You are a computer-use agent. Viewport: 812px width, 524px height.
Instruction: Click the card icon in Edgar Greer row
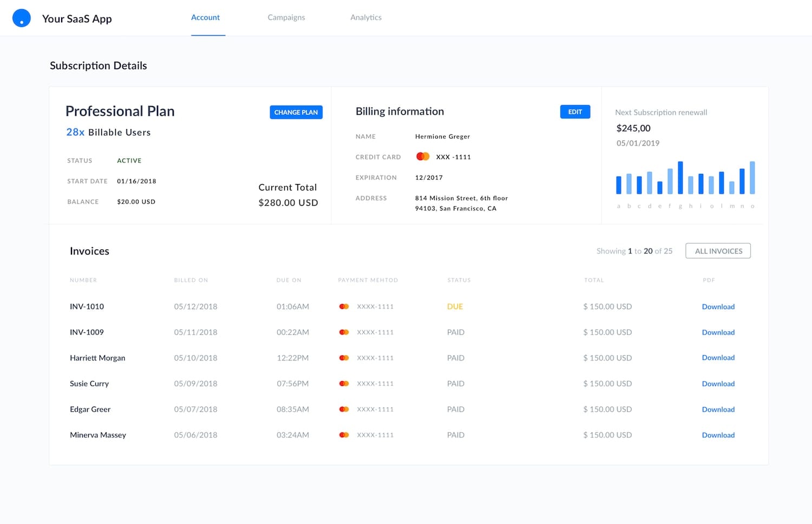(x=344, y=409)
